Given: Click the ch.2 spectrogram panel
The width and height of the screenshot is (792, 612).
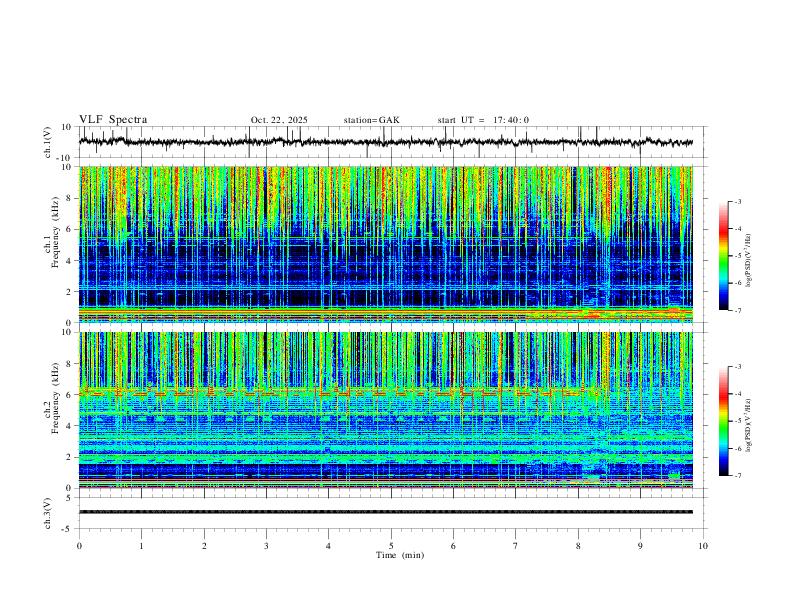Looking at the screenshot, I should point(385,410).
